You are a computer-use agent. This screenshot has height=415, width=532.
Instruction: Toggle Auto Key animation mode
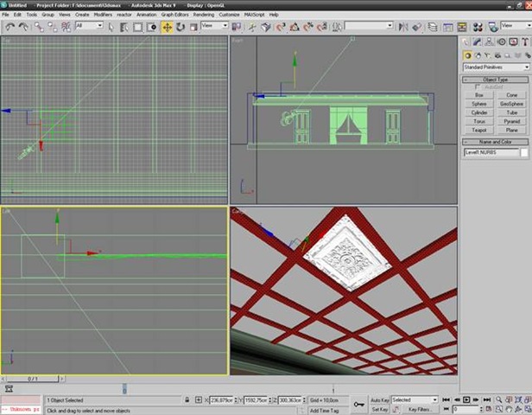(380, 400)
